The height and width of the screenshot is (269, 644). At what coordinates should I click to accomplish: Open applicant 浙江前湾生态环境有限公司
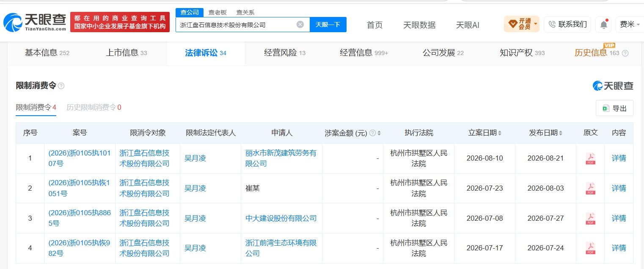(x=281, y=248)
